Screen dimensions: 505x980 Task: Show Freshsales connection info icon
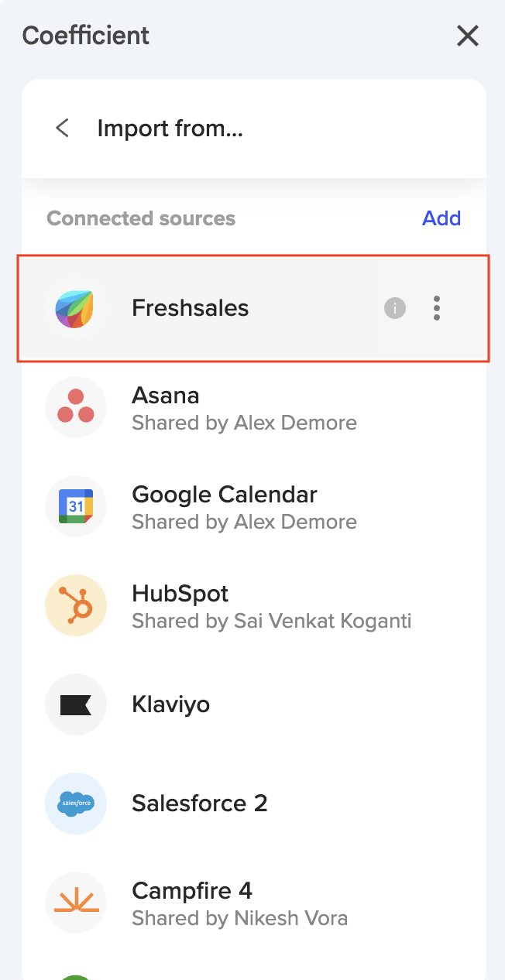(395, 308)
